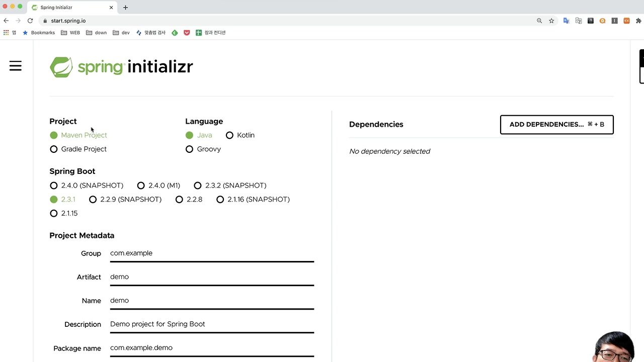Click the dark gray bar extension icon
Image resolution: width=644 pixels, height=362 pixels.
click(614, 21)
